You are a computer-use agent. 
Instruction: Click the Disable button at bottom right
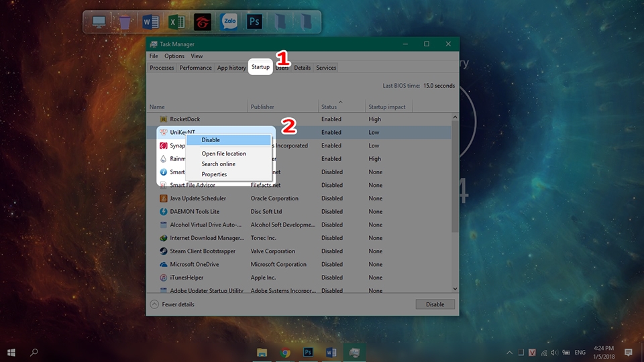point(435,304)
